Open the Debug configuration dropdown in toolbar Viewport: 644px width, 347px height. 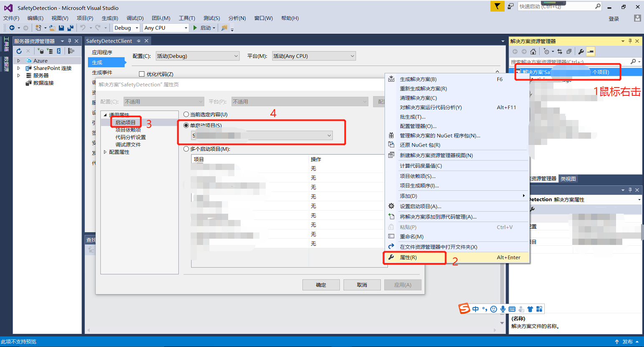[x=126, y=28]
